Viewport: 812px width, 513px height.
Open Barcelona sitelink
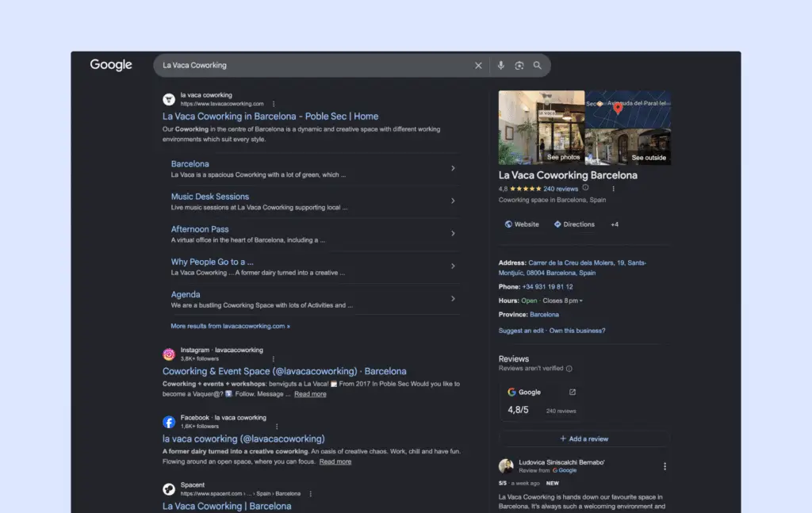point(190,163)
